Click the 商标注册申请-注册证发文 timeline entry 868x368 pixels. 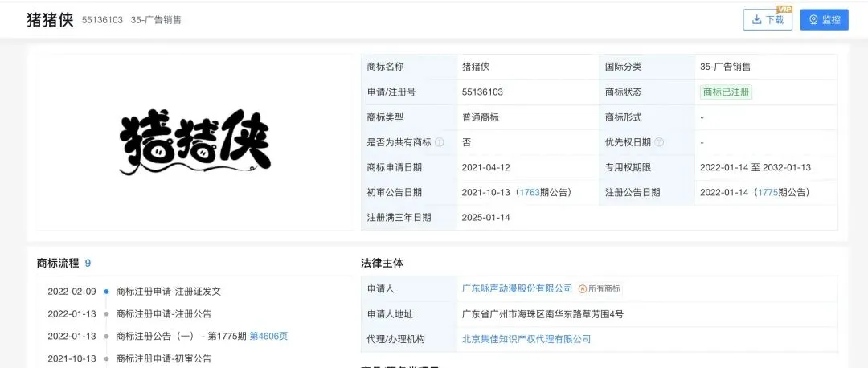(x=168, y=292)
